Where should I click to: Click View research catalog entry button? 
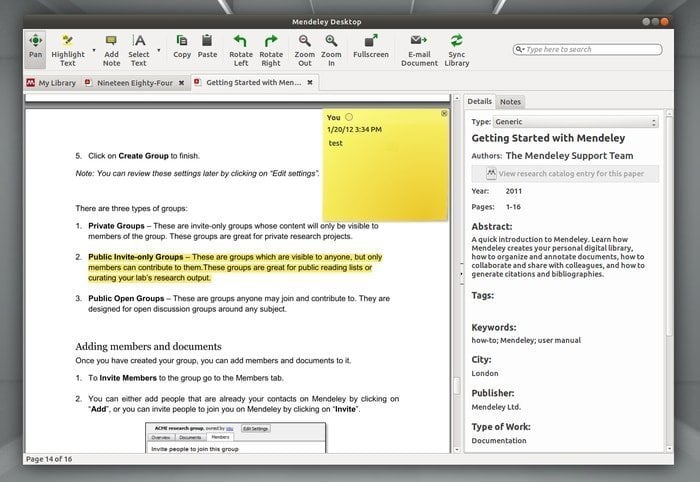(565, 174)
